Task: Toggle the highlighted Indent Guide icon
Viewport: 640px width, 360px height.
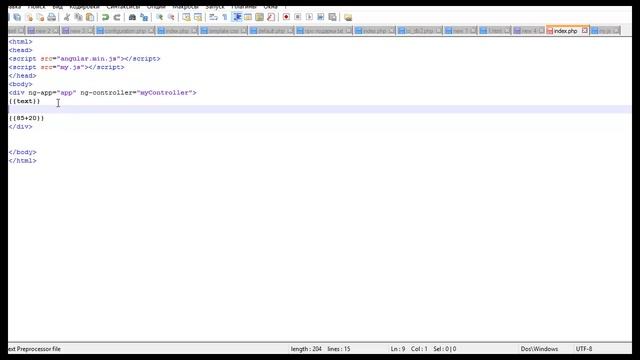Action: point(237,17)
